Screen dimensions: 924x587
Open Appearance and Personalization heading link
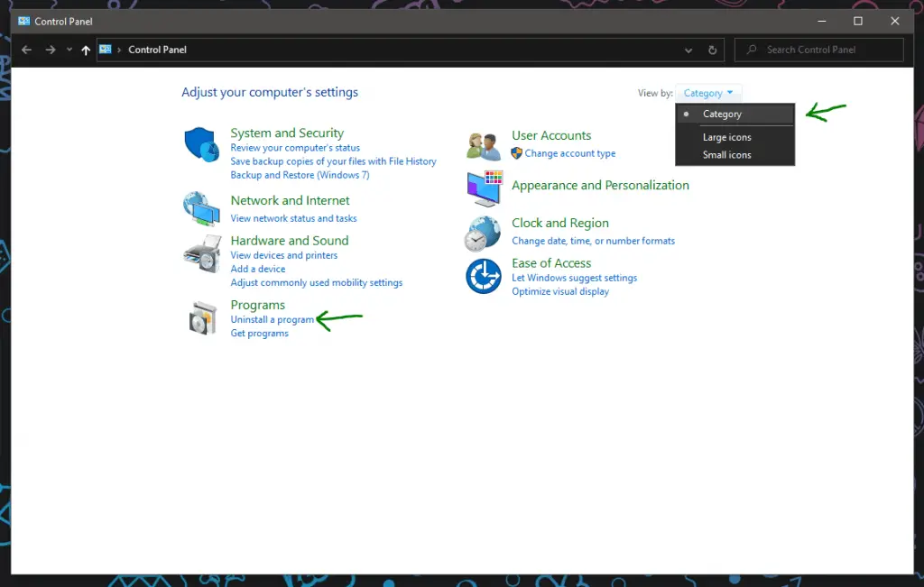point(600,186)
